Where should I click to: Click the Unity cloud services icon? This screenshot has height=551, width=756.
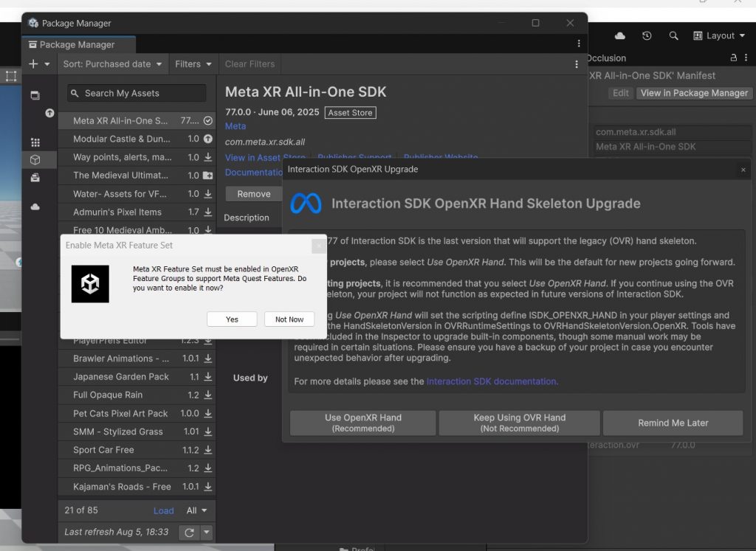click(620, 35)
